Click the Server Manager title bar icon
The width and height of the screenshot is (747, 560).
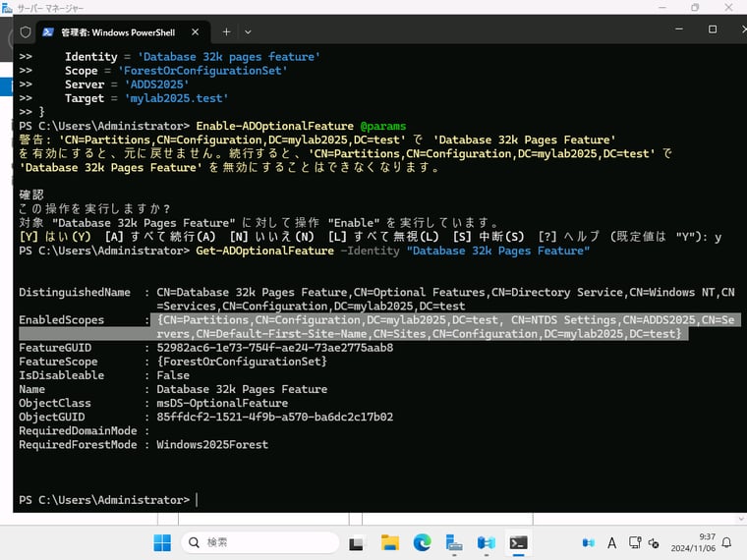[7, 8]
